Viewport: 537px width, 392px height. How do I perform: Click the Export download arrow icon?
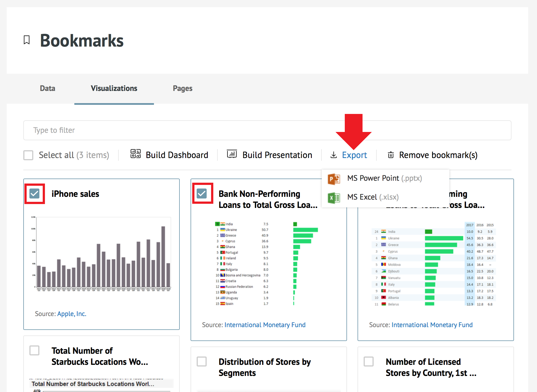(x=334, y=155)
